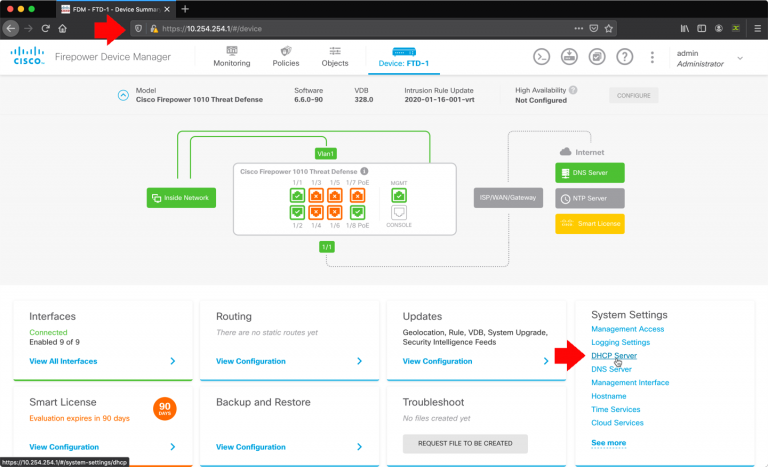Image resolution: width=768 pixels, height=467 pixels.
Task: Open Interfaces card arrow chevron
Action: [172, 361]
